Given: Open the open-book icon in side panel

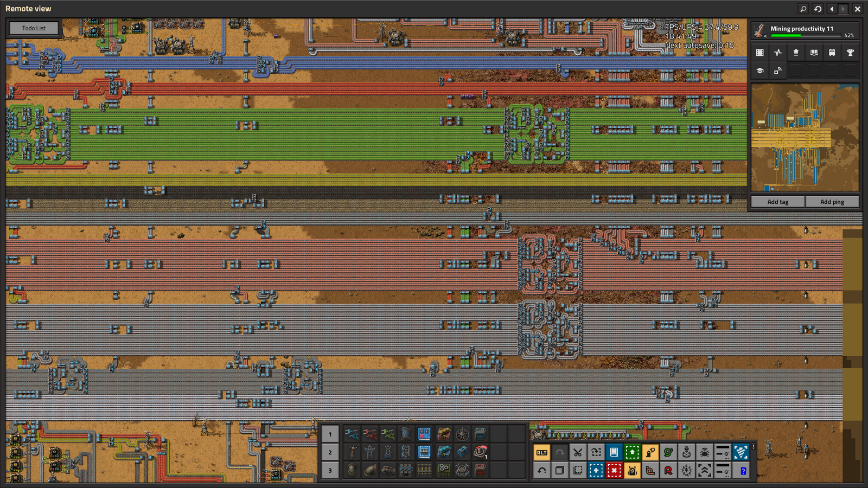Looking at the screenshot, I should click(x=814, y=53).
